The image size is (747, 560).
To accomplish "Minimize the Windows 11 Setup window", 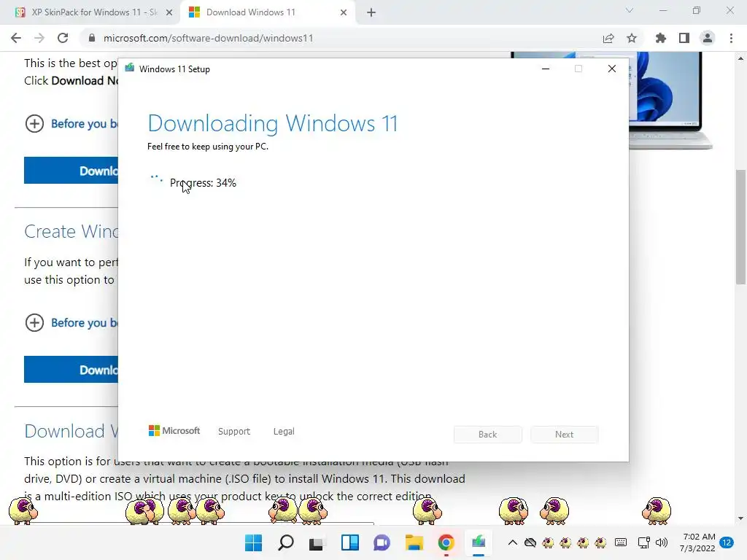I will [x=546, y=69].
